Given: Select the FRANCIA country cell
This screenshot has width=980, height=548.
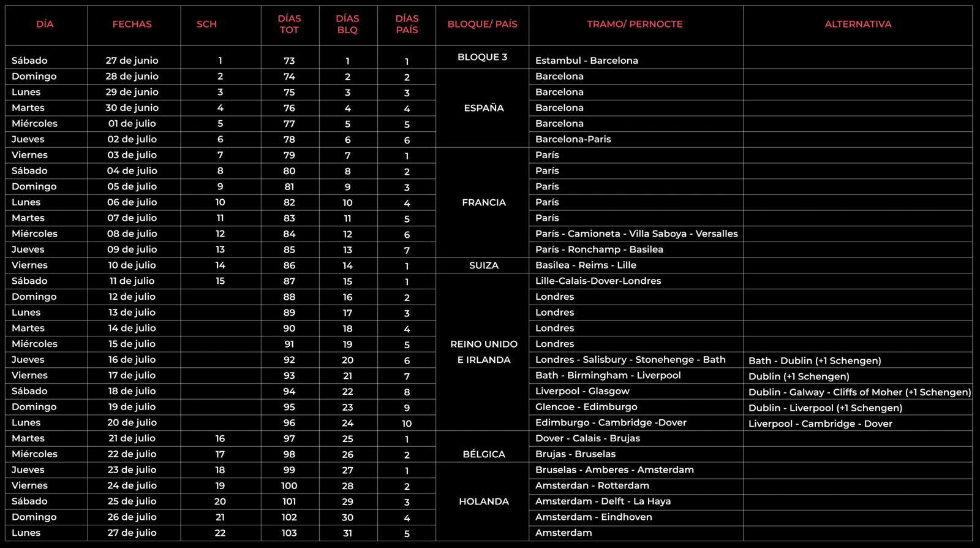Looking at the screenshot, I should pos(483,202).
